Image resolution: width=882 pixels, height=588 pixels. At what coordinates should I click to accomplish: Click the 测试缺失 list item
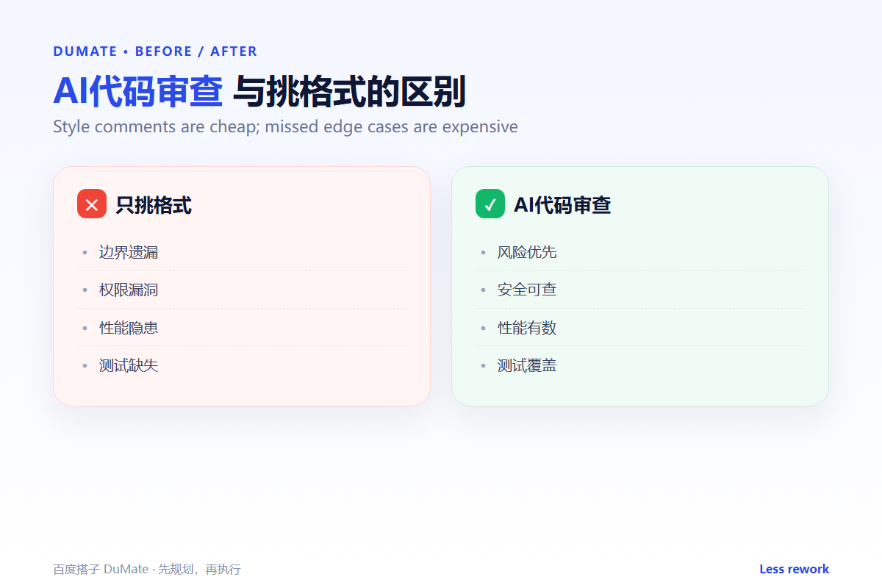242,365
